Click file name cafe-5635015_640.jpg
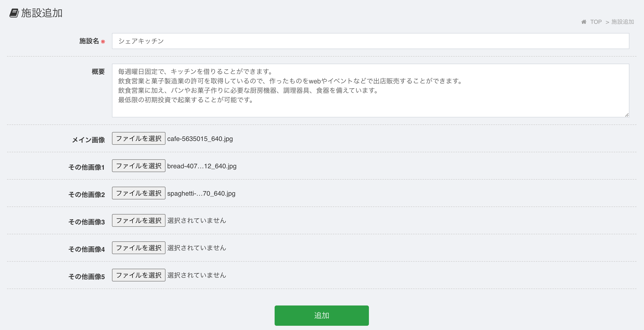This screenshot has height=330, width=644. 200,139
